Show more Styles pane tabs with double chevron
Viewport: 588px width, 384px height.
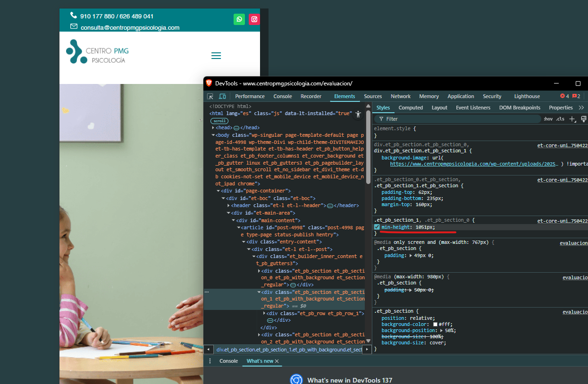coord(581,108)
